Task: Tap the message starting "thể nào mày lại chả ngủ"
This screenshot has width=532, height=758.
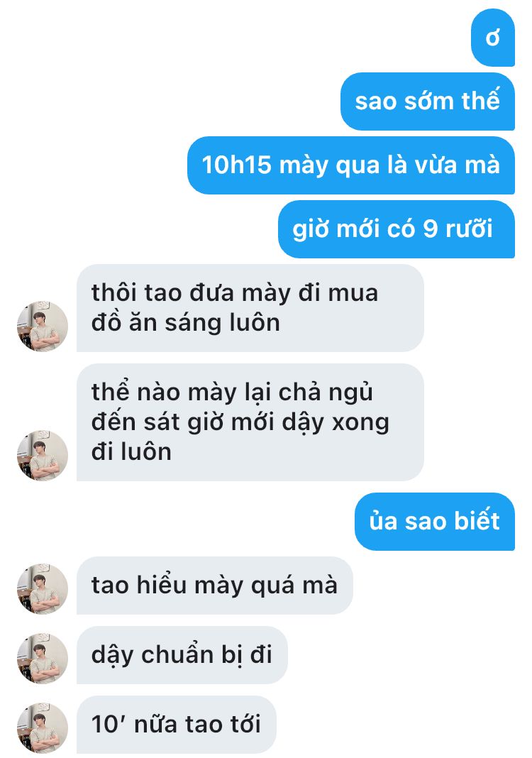Action: click(x=250, y=422)
